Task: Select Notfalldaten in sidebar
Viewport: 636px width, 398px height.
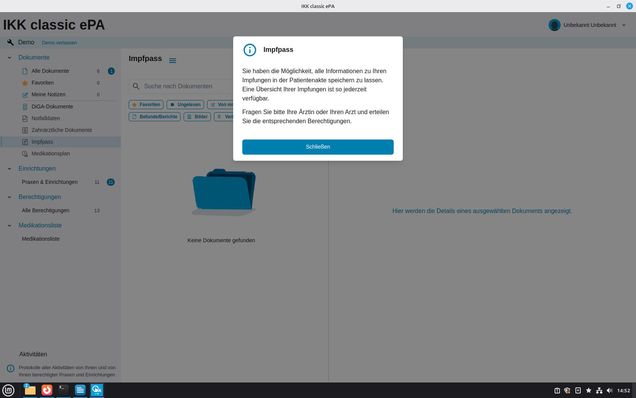Action: point(45,118)
